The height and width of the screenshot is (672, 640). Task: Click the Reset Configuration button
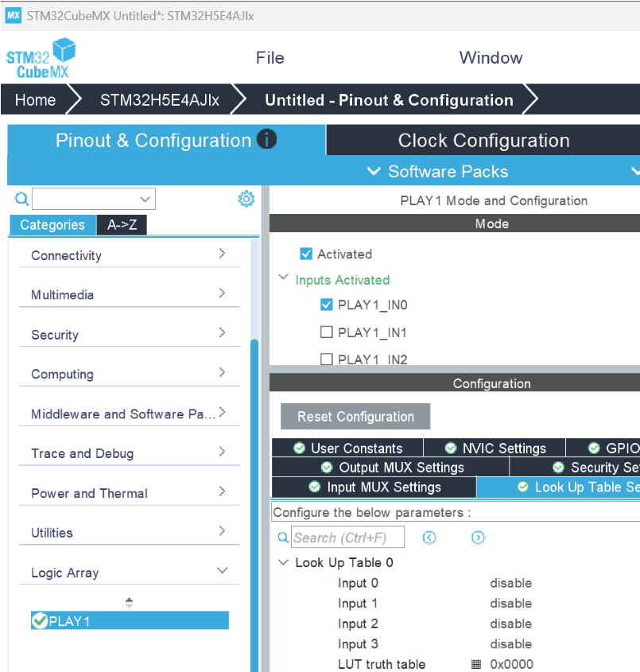click(355, 416)
